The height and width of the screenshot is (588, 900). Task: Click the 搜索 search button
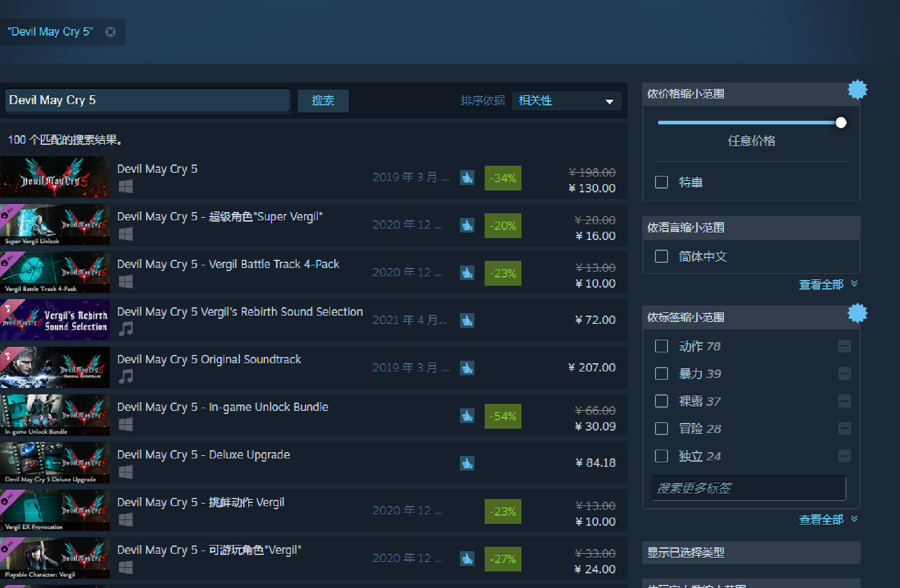[323, 100]
